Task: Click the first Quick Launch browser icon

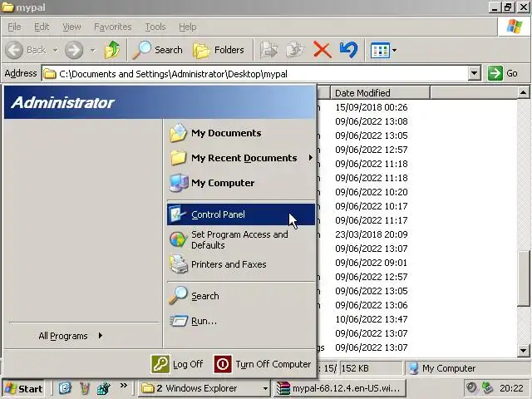Action: pyautogui.click(x=65, y=388)
